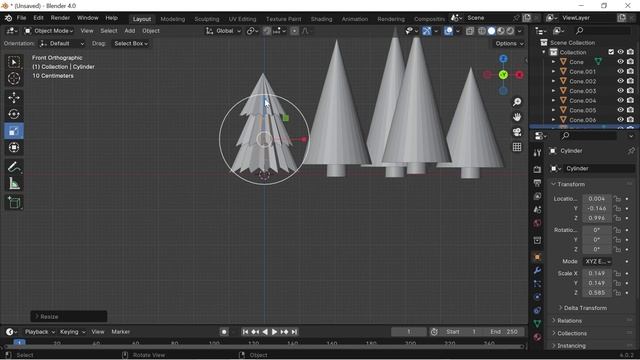Hide Cone.001 in viewport
640x360 pixels.
(620, 71)
